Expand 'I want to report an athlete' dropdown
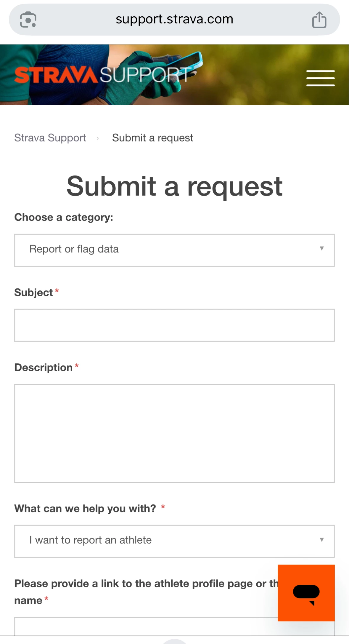This screenshot has width=349, height=644. click(x=174, y=541)
